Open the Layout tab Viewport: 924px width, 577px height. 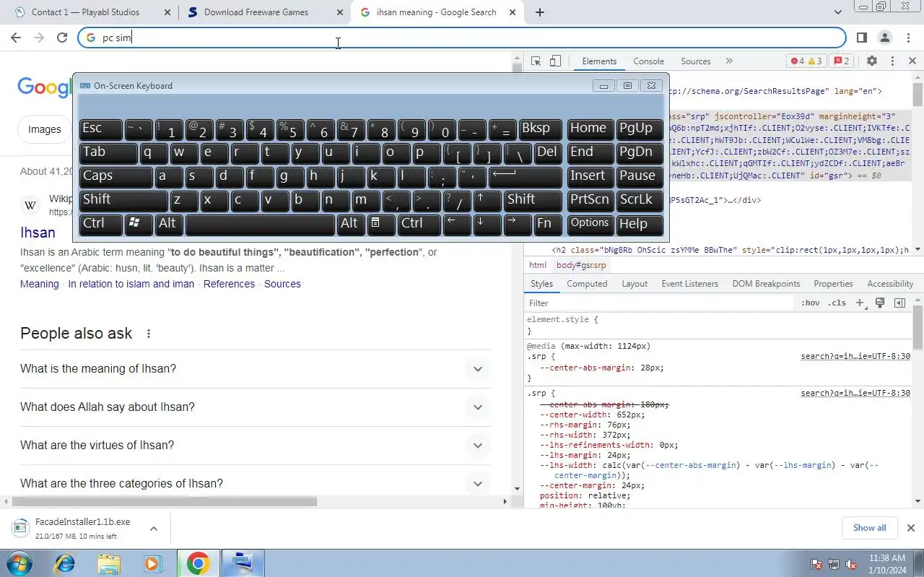tap(635, 284)
